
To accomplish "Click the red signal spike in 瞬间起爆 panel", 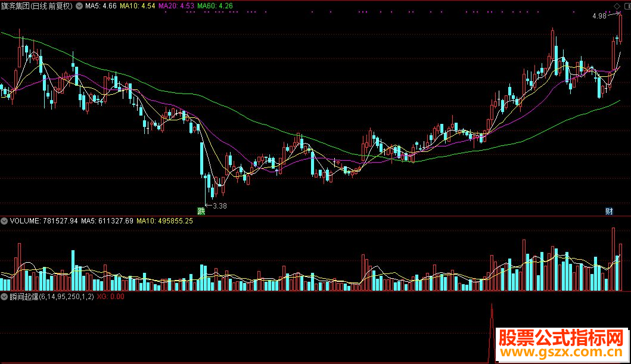I will click(x=492, y=333).
